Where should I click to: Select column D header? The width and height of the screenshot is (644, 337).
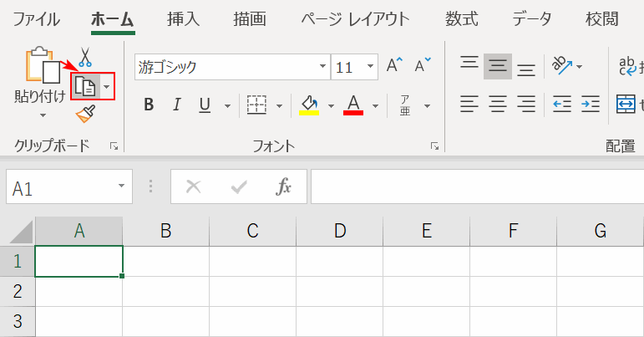pos(340,231)
